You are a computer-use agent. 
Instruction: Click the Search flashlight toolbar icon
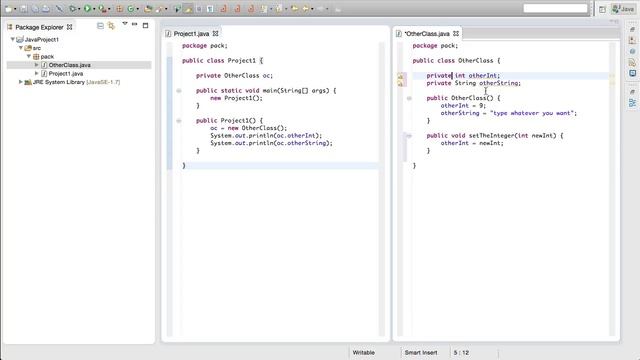pos(159,9)
